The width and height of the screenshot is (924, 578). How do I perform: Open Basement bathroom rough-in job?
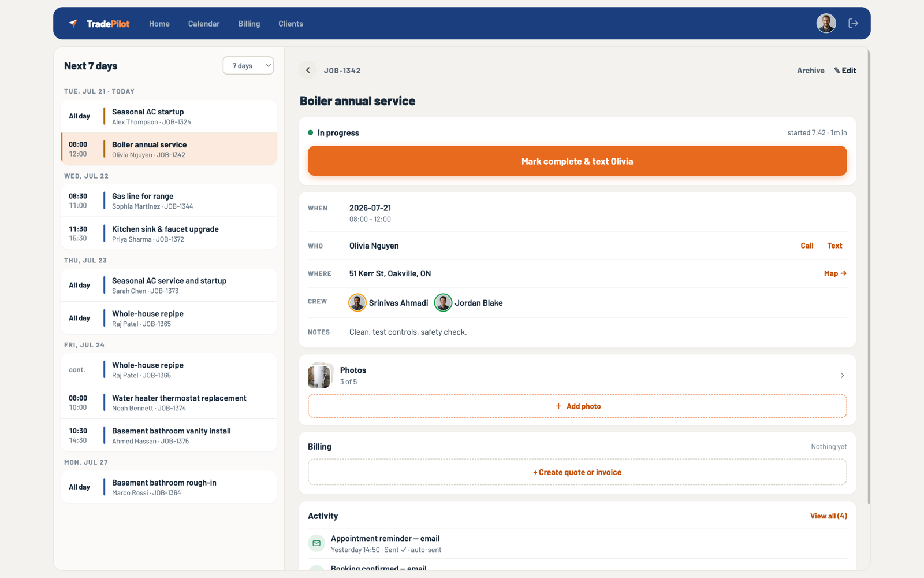pos(169,487)
